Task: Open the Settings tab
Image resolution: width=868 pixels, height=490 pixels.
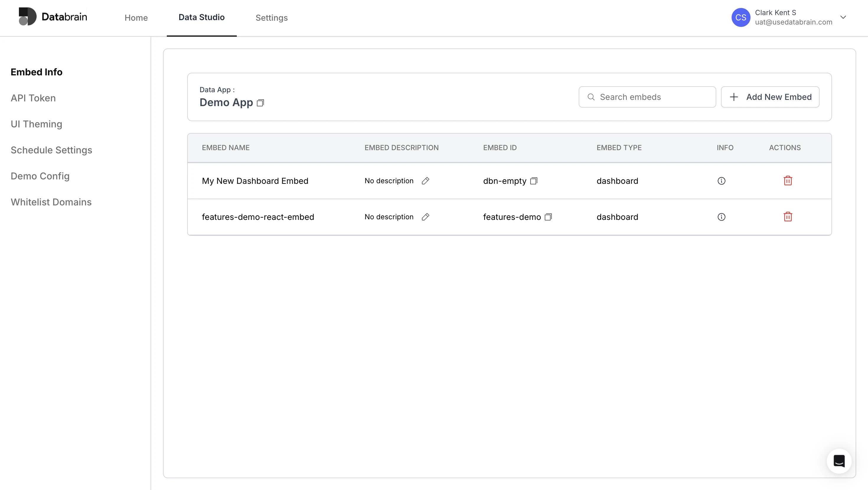Action: tap(272, 17)
